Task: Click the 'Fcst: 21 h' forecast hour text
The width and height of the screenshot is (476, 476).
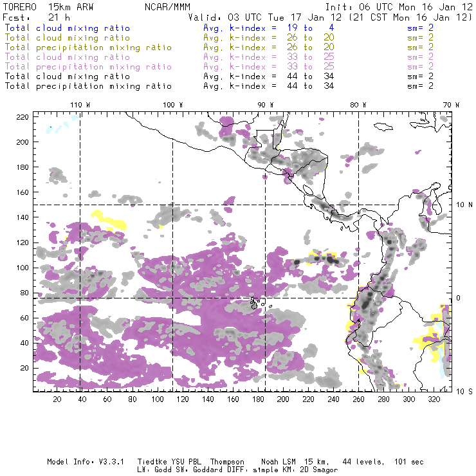Action: (x=37, y=17)
